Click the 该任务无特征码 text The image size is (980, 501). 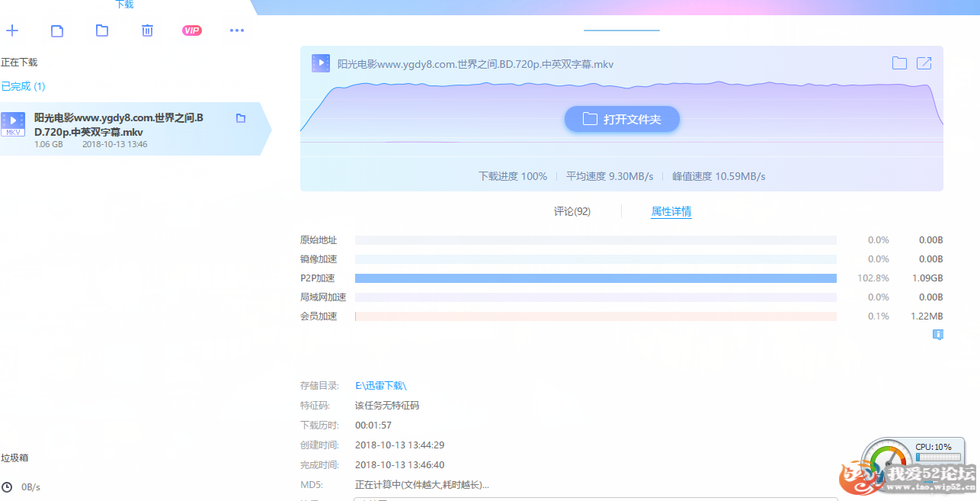387,406
